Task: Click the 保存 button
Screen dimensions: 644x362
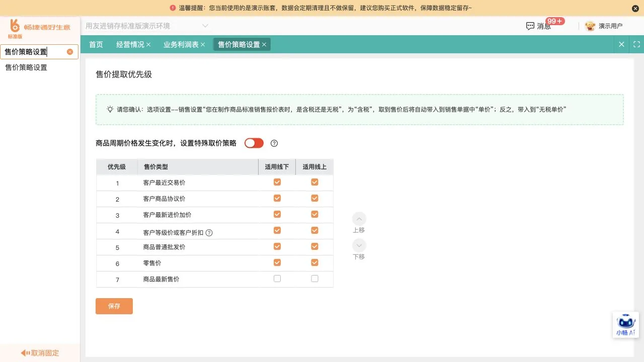Action: (114, 306)
